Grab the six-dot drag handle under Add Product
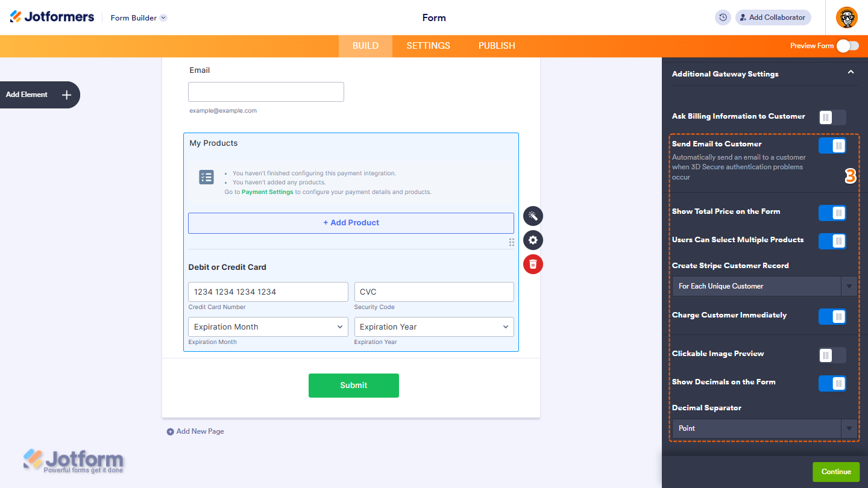This screenshot has width=868, height=488. click(511, 242)
